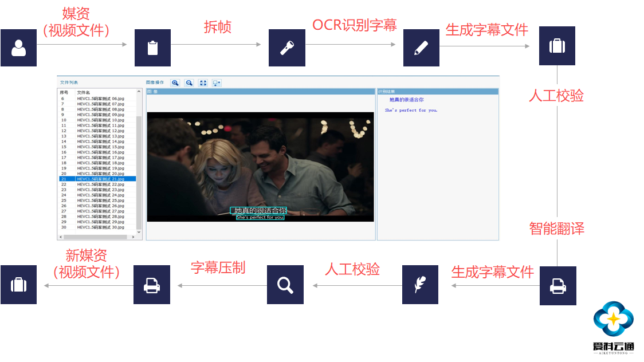Select the highlighted file row 21
This screenshot has width=644, height=362.
(x=98, y=179)
